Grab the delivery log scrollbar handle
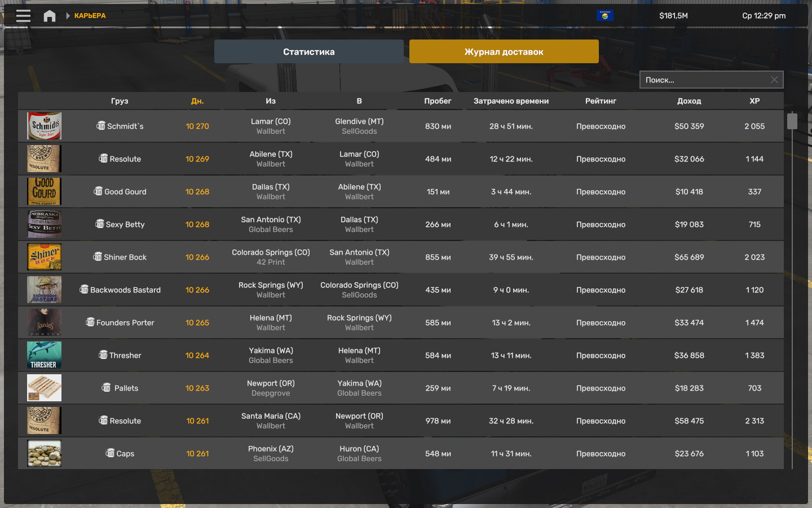This screenshot has height=508, width=812. 792,121
